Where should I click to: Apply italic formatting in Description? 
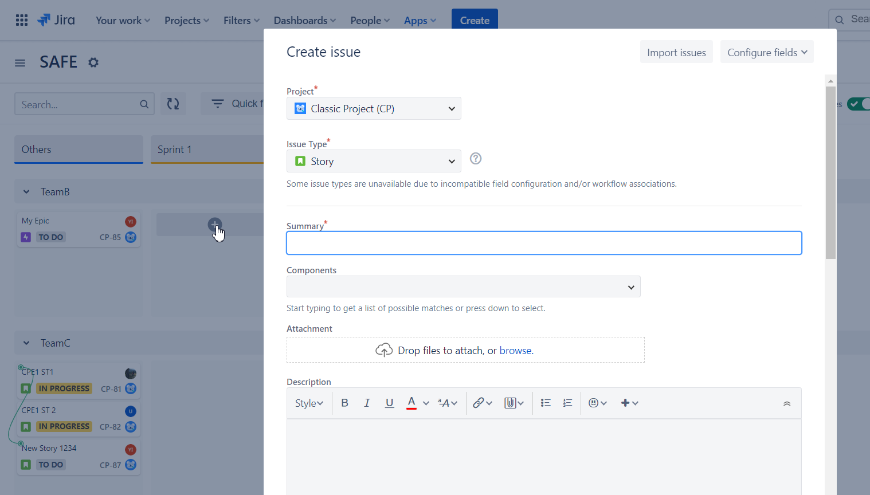[367, 403]
